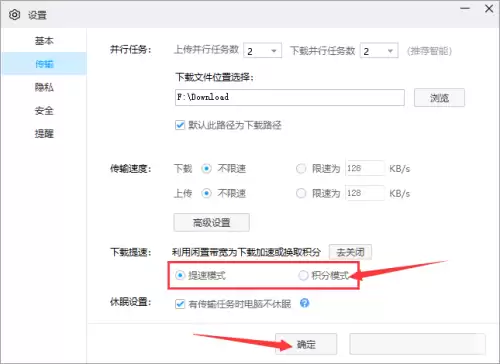Open 上传并行任务数 dropdown
Image resolution: width=500 pixels, height=364 pixels.
tap(263, 51)
